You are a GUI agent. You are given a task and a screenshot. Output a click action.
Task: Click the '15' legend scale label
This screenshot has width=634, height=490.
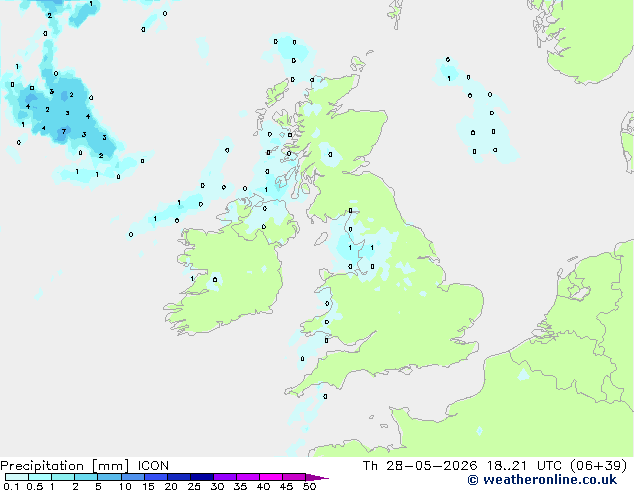[x=148, y=486]
